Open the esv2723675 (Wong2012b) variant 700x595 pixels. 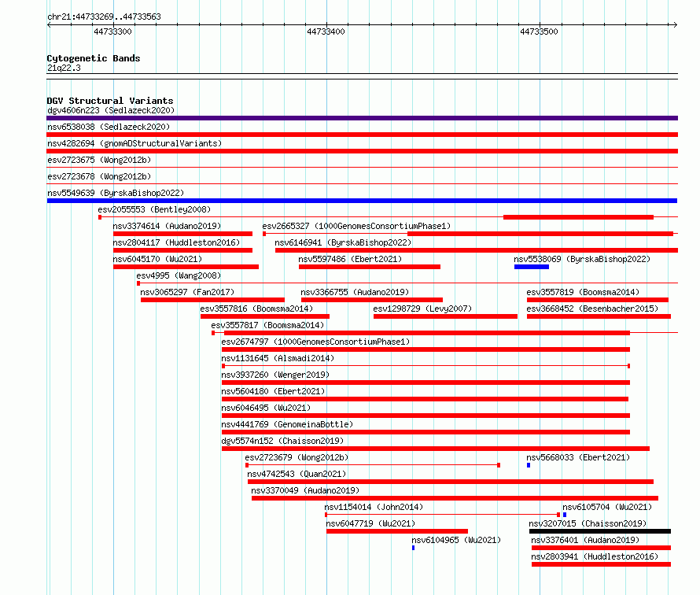point(99,160)
